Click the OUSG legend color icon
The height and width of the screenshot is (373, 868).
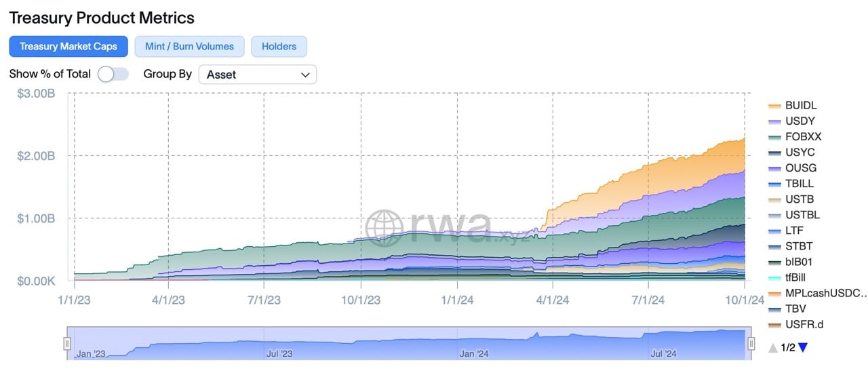coord(774,168)
